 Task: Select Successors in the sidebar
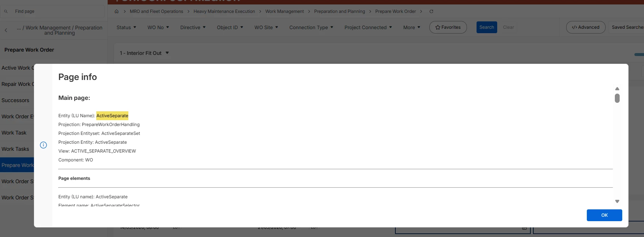15,100
